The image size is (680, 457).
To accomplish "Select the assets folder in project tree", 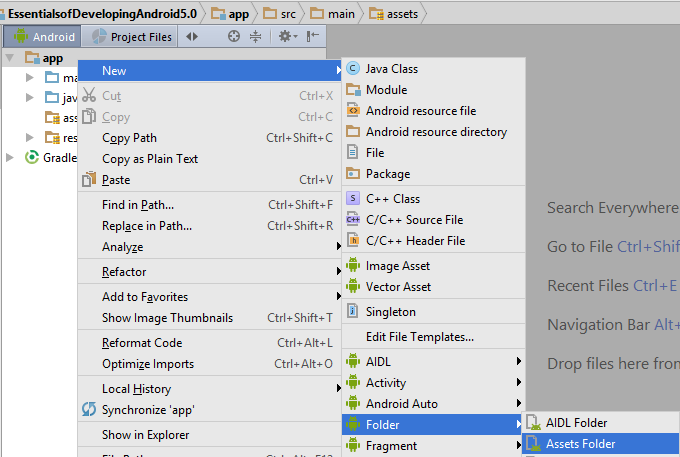I will 61,118.
